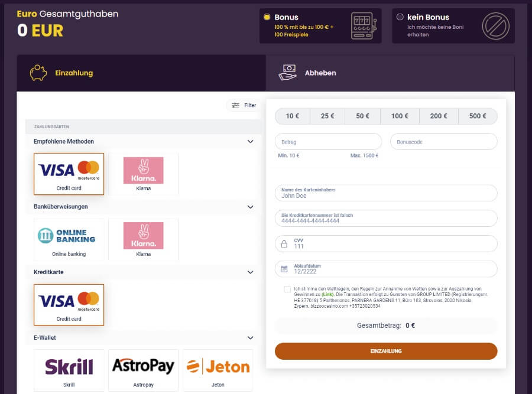Click the ZAHLUNGSARTEN header label
532x394 pixels.
51,127
